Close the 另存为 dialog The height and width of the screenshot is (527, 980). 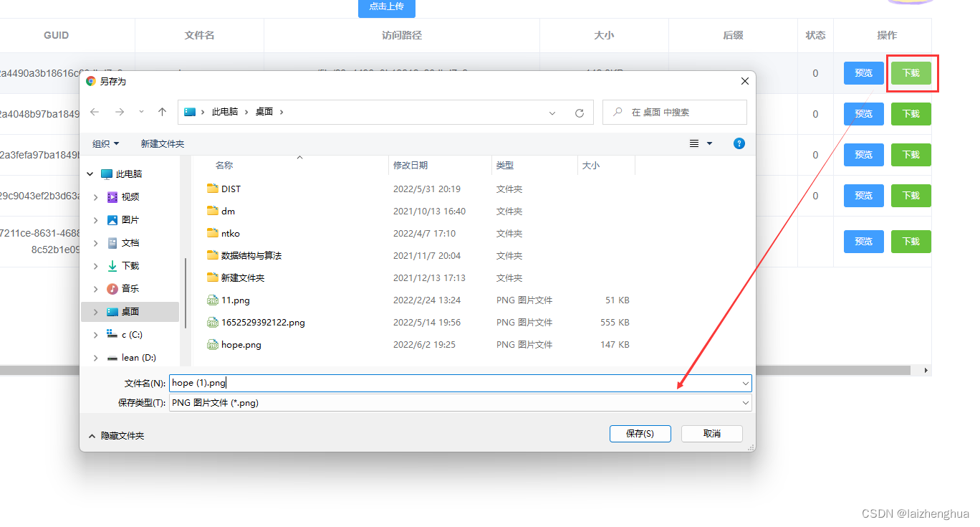click(745, 82)
